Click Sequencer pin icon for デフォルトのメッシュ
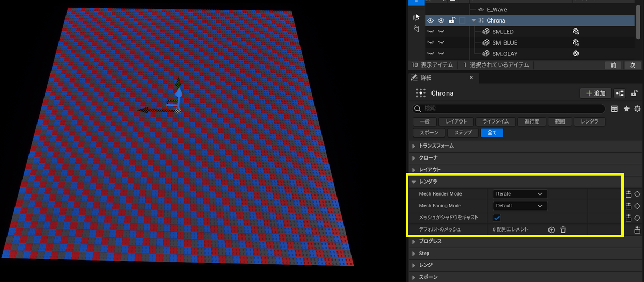The image size is (644, 282). coord(638,230)
